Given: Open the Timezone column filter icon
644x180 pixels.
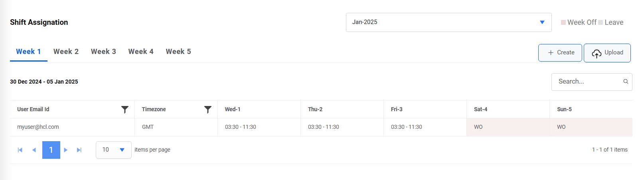Looking at the screenshot, I should 208,109.
